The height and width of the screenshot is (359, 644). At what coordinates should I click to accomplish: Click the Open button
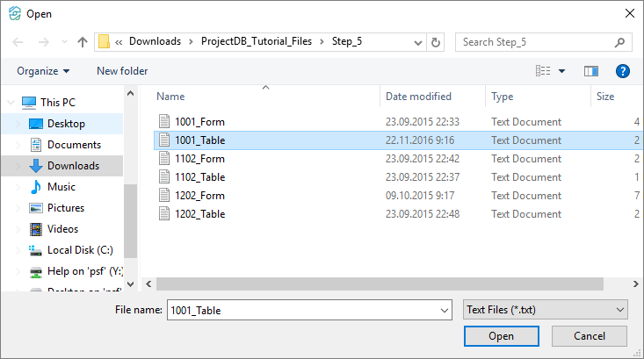[x=501, y=336]
